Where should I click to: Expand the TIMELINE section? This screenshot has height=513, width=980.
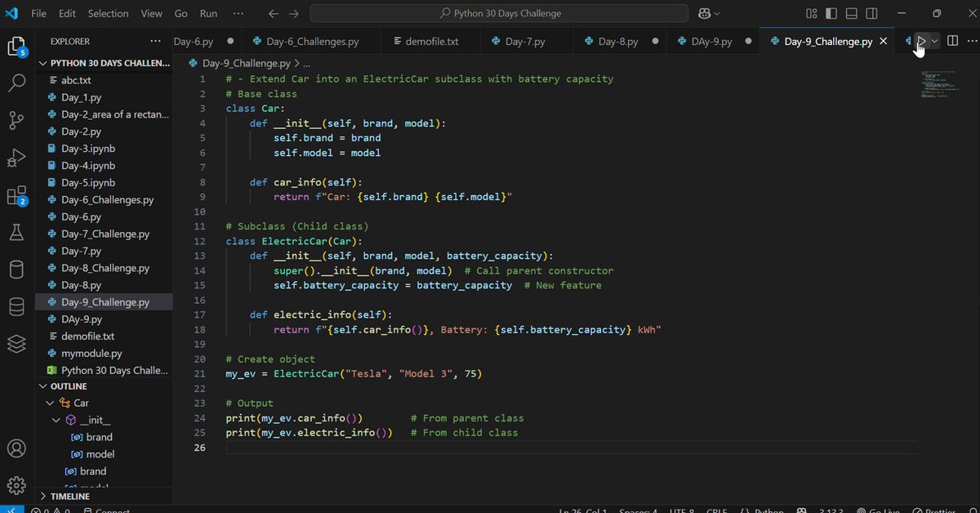coord(105,496)
